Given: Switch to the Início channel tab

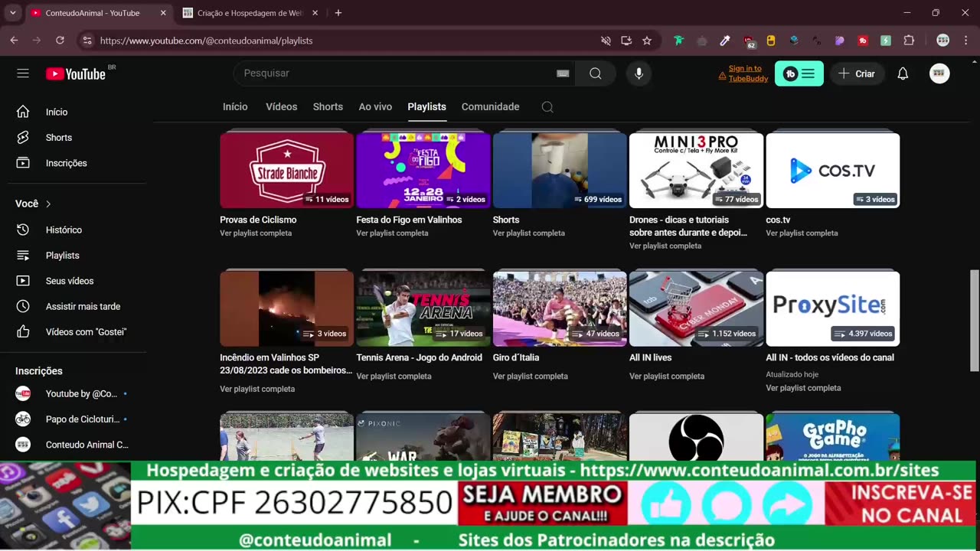Looking at the screenshot, I should [x=235, y=107].
